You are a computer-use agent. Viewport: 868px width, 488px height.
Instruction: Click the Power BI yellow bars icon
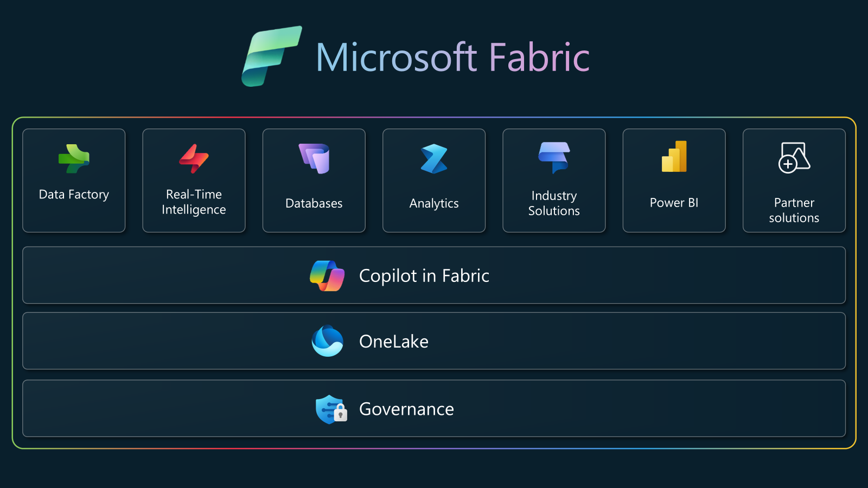click(674, 156)
